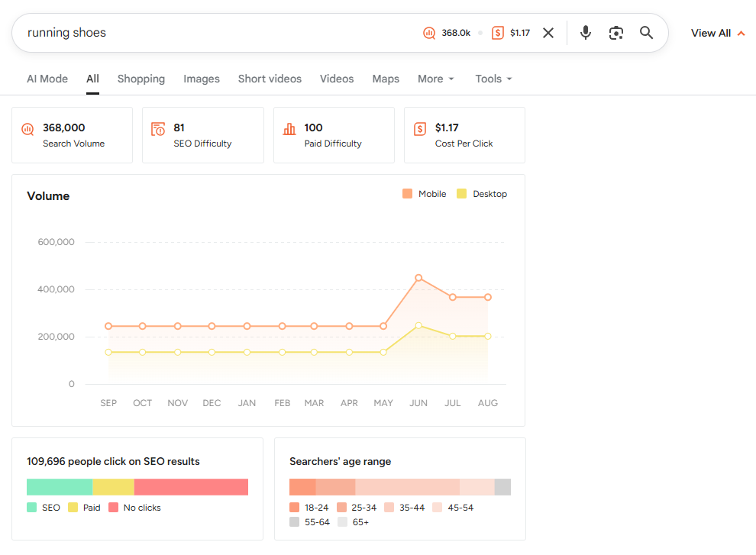
Task: Click the SEO Difficulty gauge icon
Action: (x=159, y=127)
